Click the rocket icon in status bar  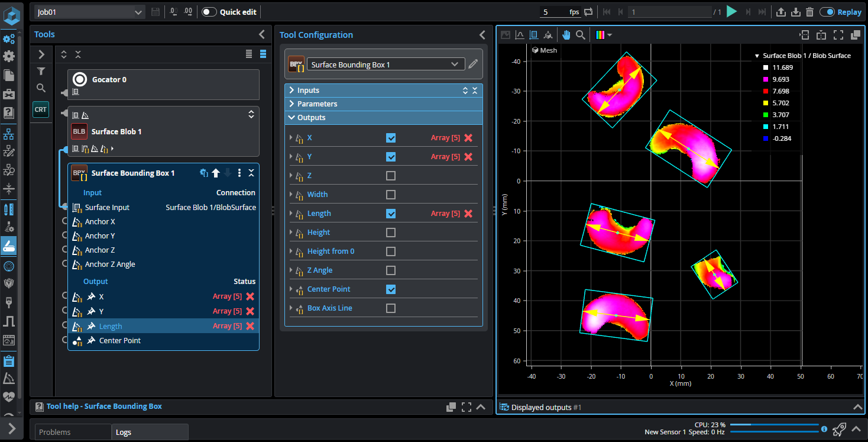click(838, 430)
